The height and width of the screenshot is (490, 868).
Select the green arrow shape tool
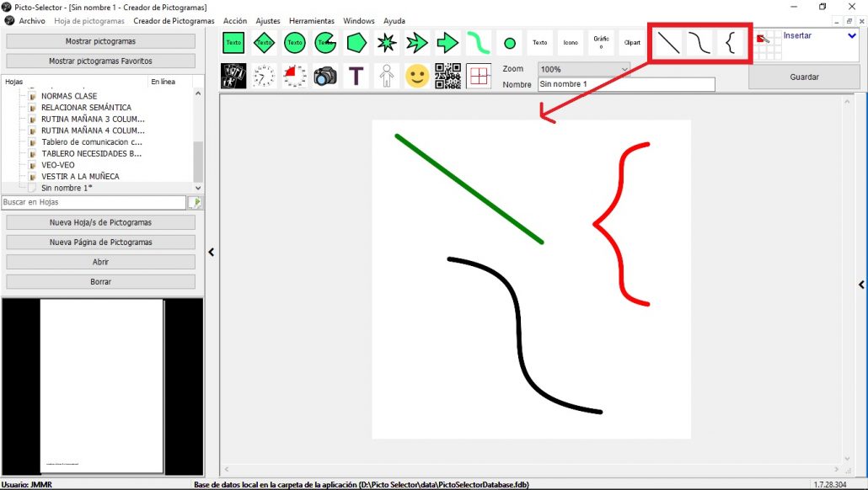[447, 42]
